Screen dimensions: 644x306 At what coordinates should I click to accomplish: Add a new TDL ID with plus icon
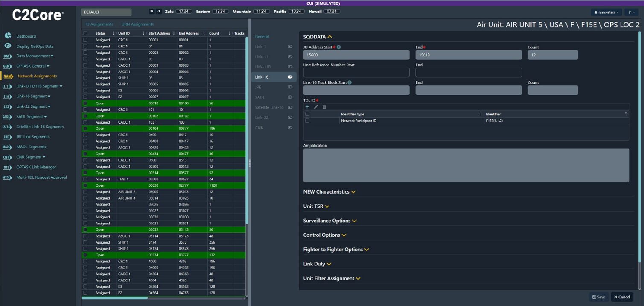point(307,107)
